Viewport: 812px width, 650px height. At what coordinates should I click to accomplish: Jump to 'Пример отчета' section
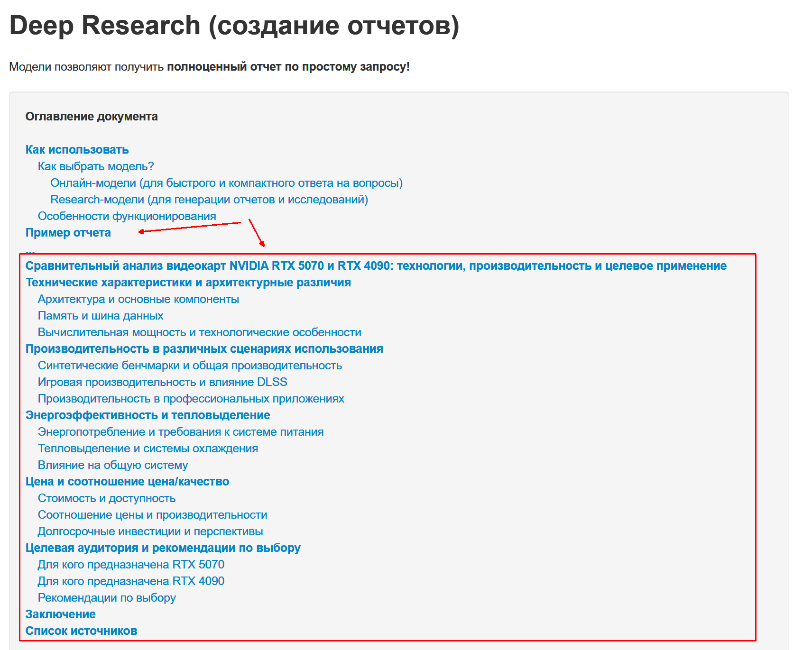(x=68, y=233)
